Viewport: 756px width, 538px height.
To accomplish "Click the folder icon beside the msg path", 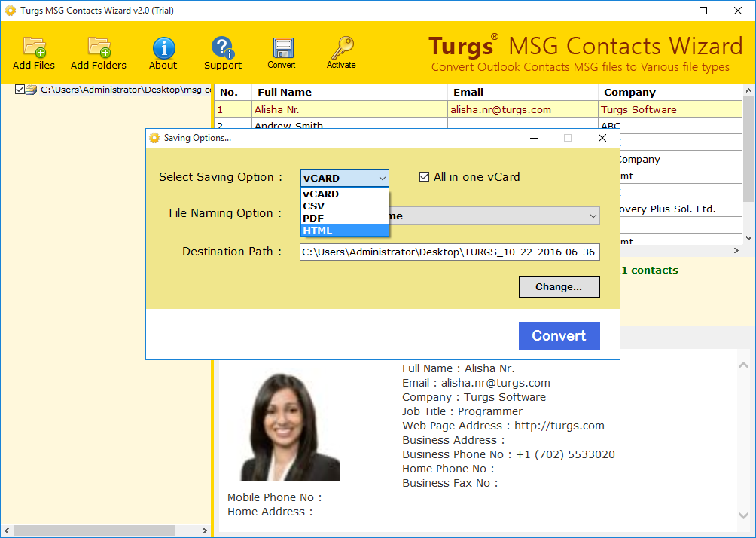I will (32, 89).
